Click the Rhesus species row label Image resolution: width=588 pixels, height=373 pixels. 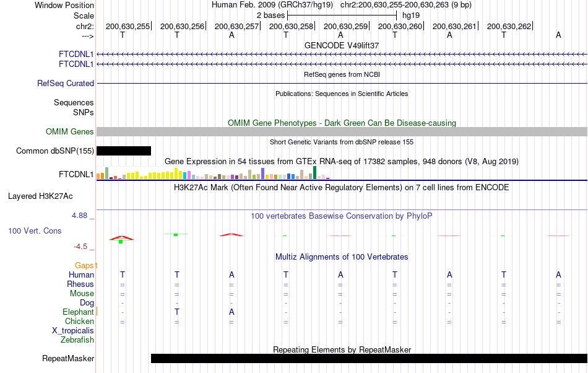click(x=80, y=284)
